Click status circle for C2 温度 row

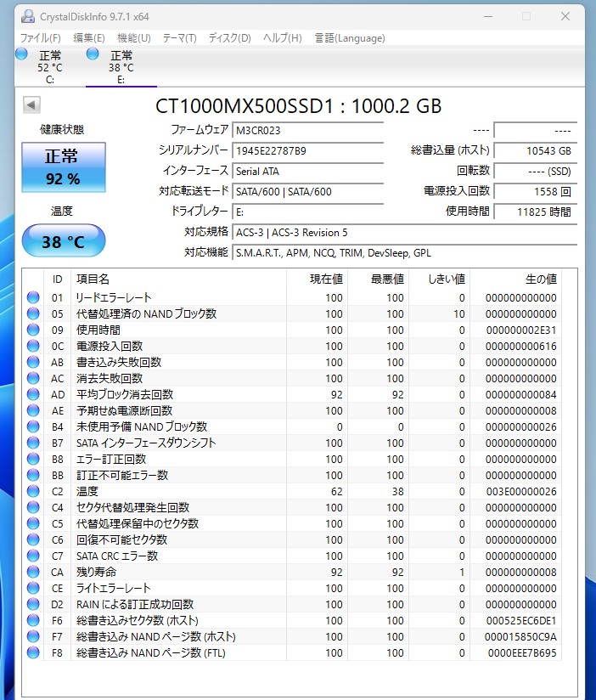tap(33, 491)
